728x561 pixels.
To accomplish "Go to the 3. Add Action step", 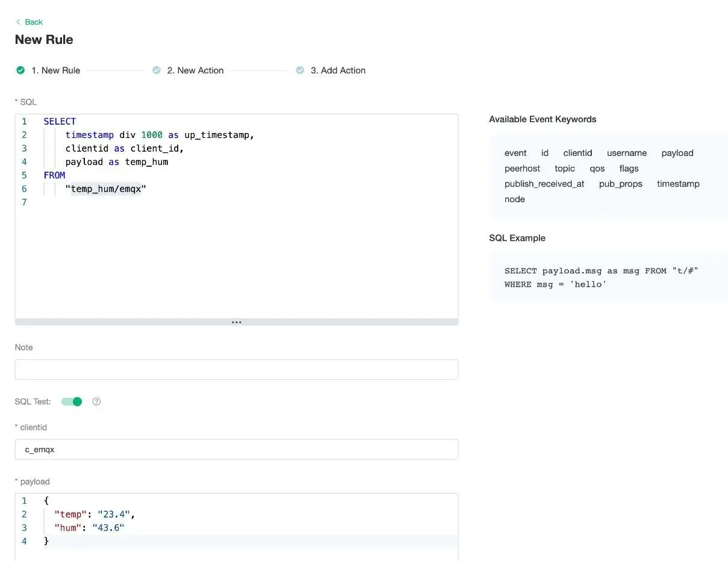I will pos(338,70).
